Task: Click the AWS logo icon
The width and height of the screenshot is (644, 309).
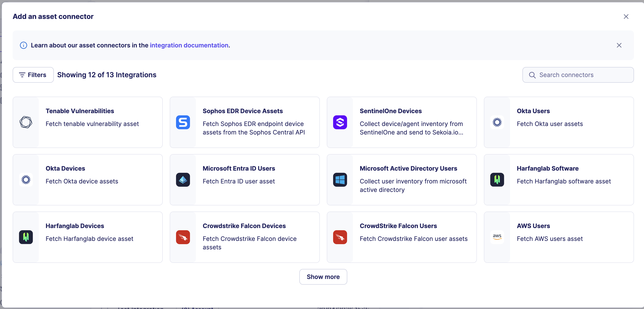Action: (x=497, y=237)
